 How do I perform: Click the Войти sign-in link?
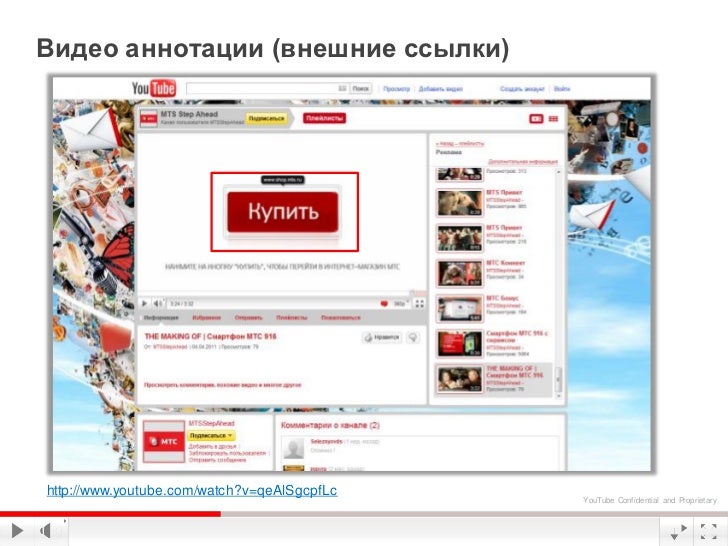(562, 89)
